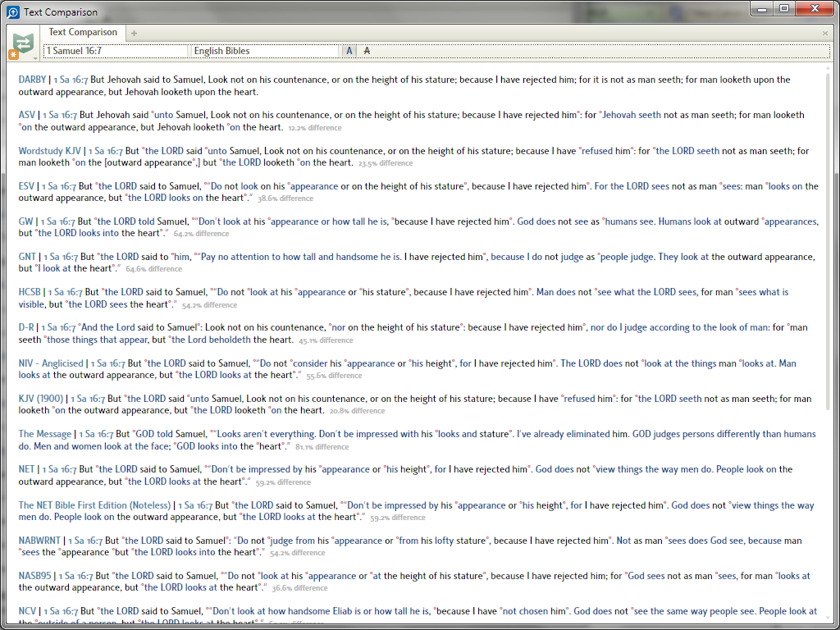Open the GNT version link
Image resolution: width=840 pixels, height=630 pixels.
pos(27,257)
